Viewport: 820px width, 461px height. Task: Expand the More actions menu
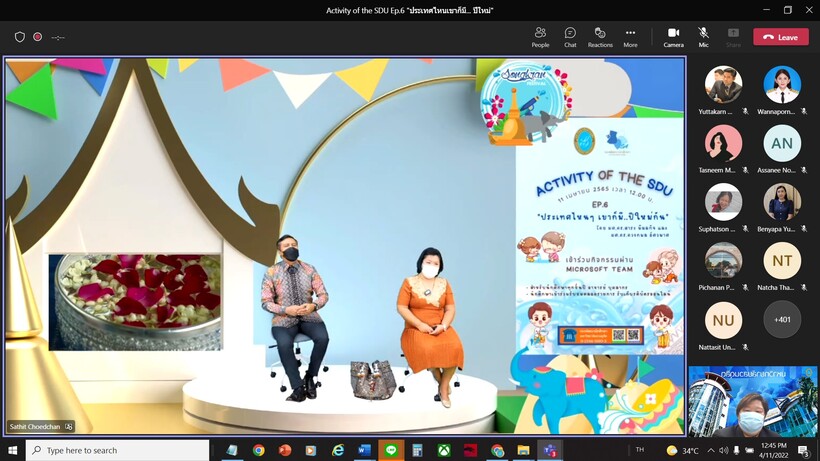(630, 37)
